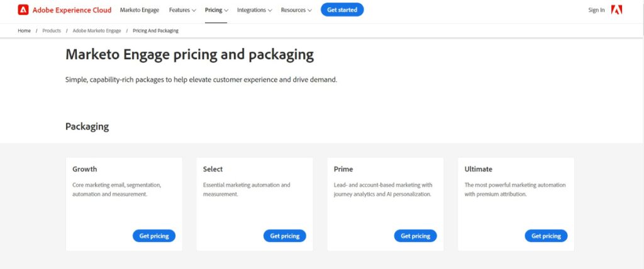Expand the Integrations dropdown menu
This screenshot has width=644, height=269.
point(254,10)
